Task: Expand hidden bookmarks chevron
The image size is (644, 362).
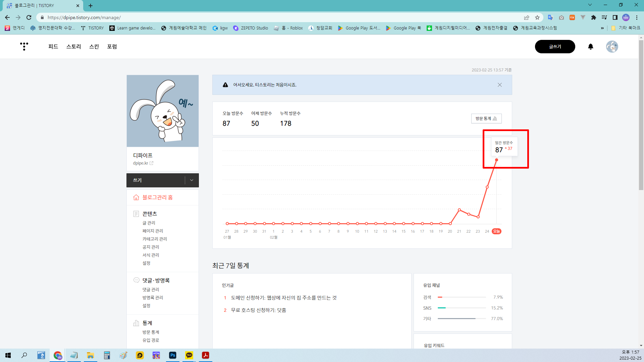Action: click(602, 28)
